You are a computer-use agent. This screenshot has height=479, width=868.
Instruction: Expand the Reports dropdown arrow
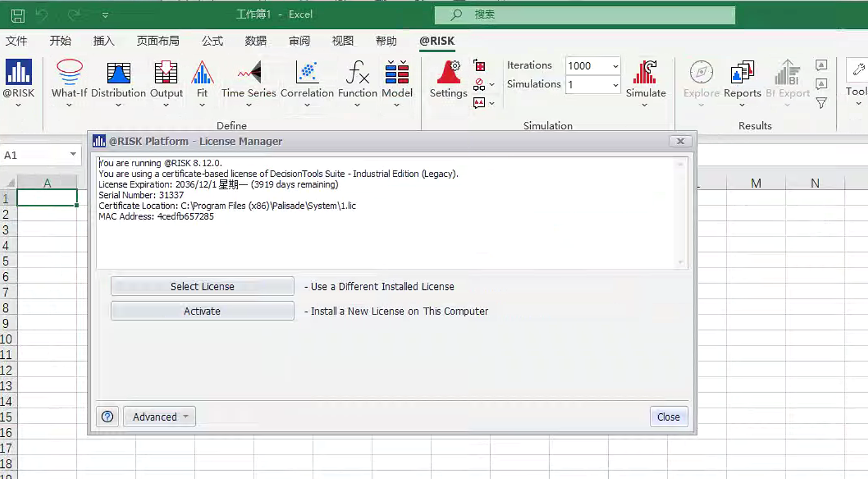pyautogui.click(x=742, y=105)
